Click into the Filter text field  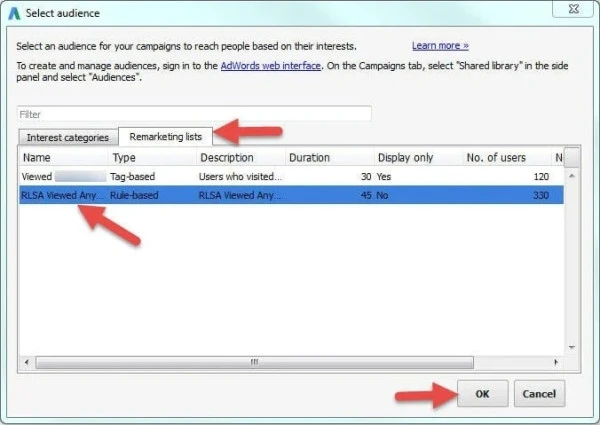coord(194,114)
